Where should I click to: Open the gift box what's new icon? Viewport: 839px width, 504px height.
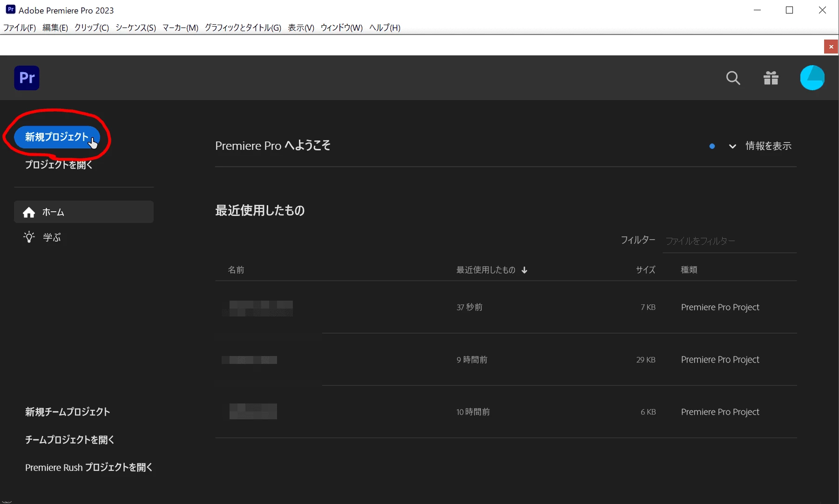click(x=771, y=78)
